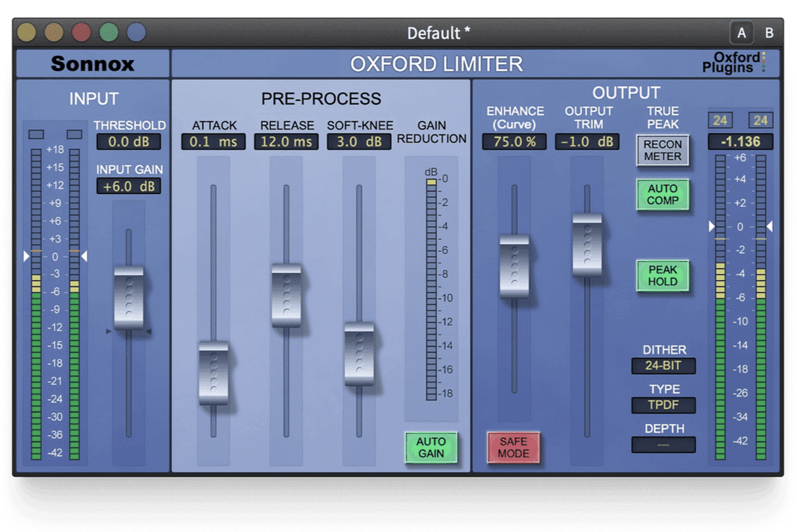Click the OUTPUT TRIM fader handle
797x532 pixels.
[x=587, y=245]
